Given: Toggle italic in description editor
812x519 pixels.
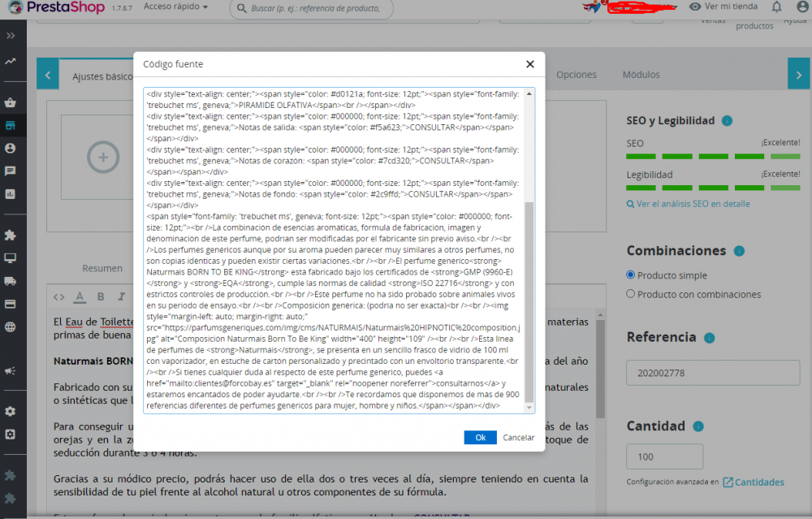Looking at the screenshot, I should [x=121, y=296].
